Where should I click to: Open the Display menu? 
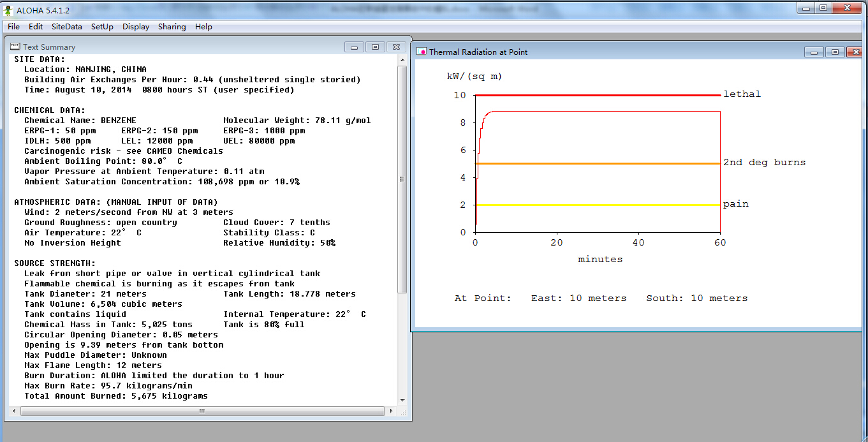click(x=136, y=27)
